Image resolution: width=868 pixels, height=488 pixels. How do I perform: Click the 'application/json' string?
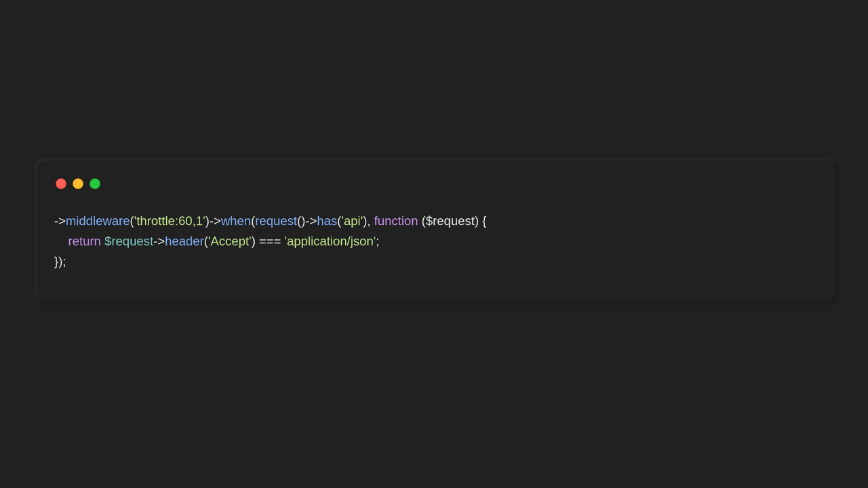[330, 241]
